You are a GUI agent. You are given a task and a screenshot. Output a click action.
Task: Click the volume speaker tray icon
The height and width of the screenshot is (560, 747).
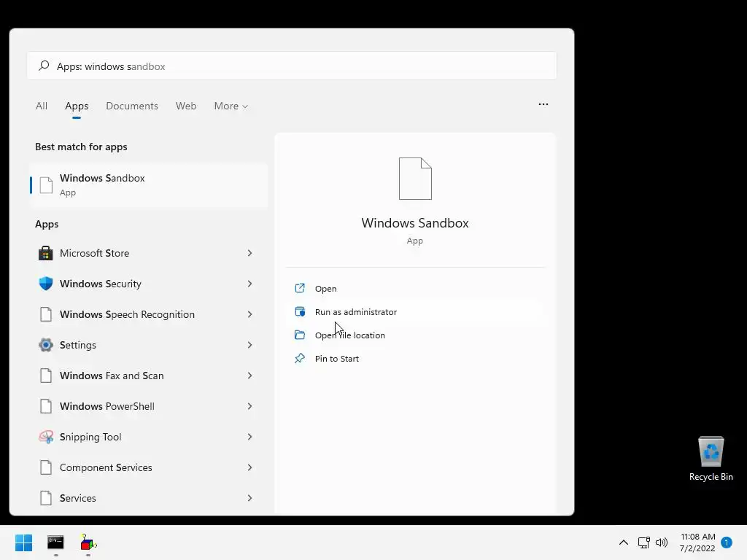pyautogui.click(x=661, y=542)
